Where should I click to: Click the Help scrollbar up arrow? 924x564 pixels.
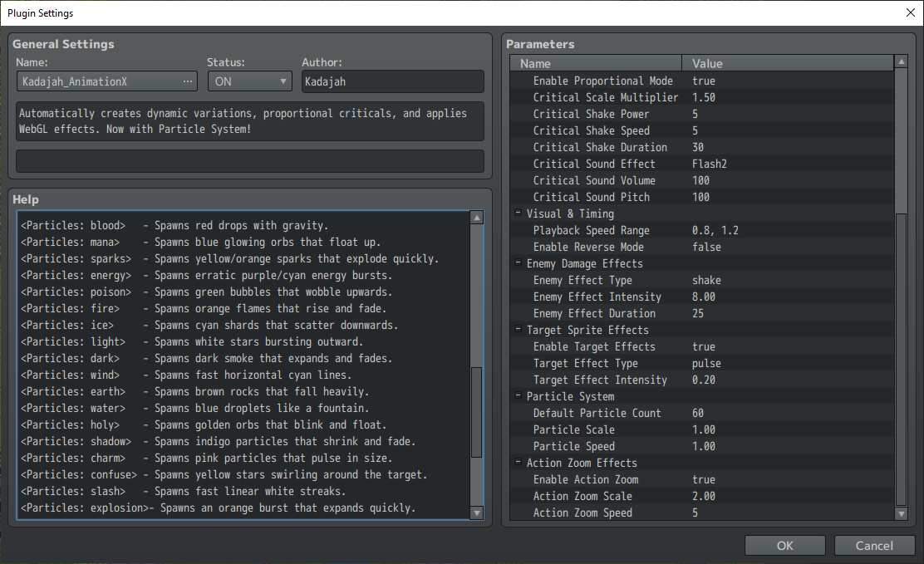[x=477, y=218]
